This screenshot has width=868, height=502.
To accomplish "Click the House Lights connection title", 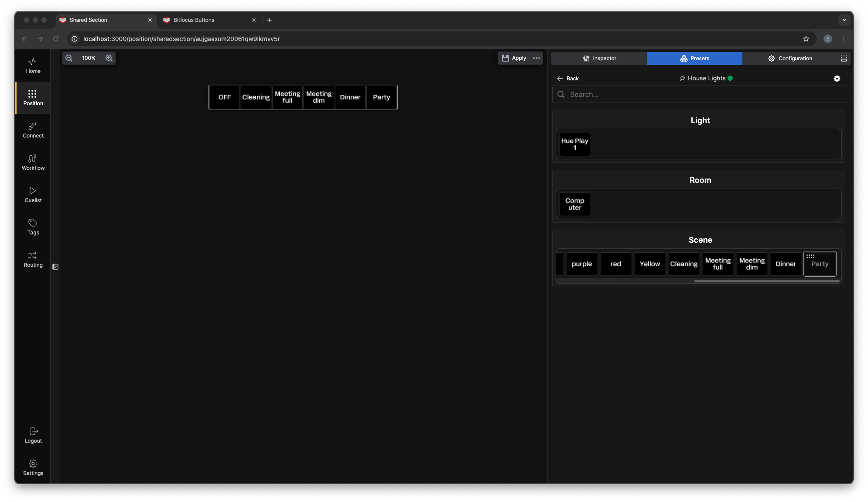I will [706, 78].
